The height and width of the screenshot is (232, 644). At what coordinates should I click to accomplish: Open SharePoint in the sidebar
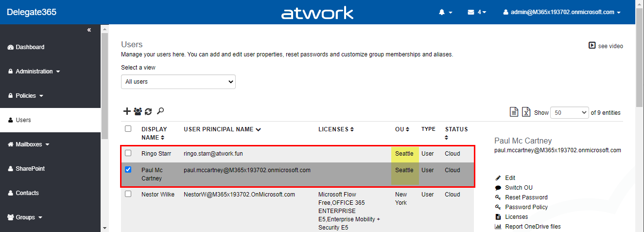(x=30, y=169)
